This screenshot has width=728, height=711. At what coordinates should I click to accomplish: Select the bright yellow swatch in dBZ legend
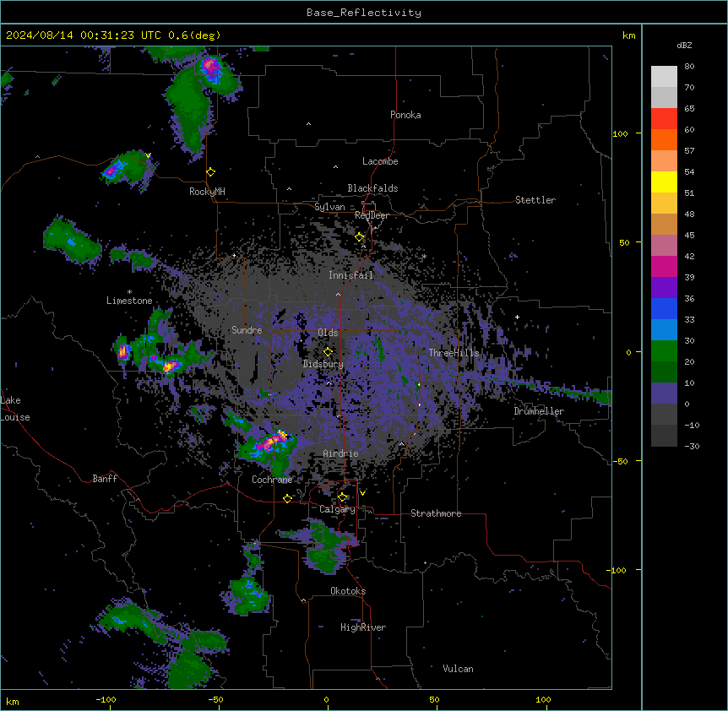(664, 182)
